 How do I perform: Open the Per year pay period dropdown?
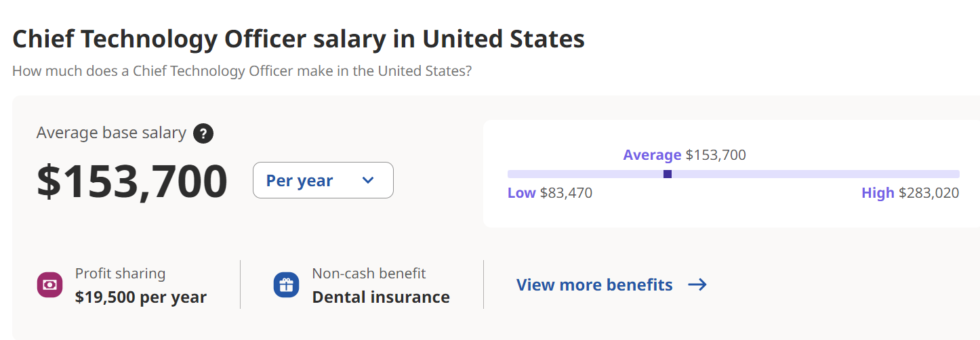(323, 180)
